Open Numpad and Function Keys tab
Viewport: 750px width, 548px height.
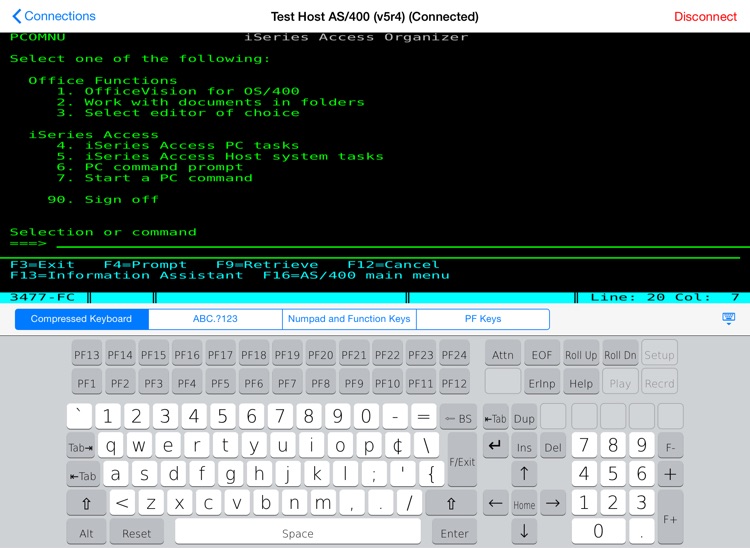click(x=349, y=319)
